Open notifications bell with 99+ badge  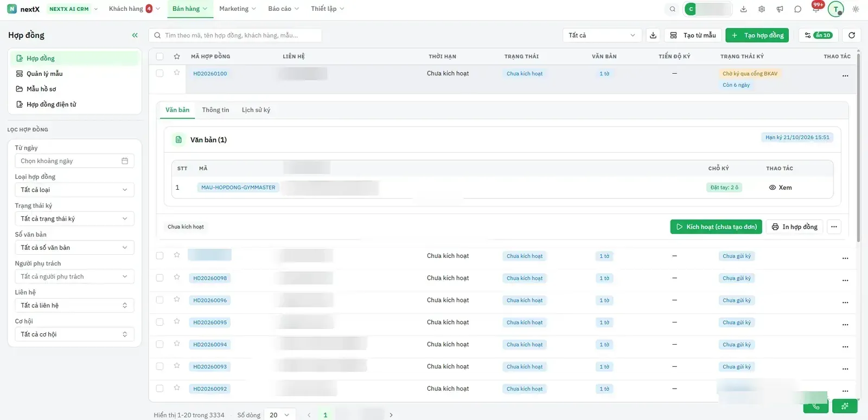(x=816, y=8)
